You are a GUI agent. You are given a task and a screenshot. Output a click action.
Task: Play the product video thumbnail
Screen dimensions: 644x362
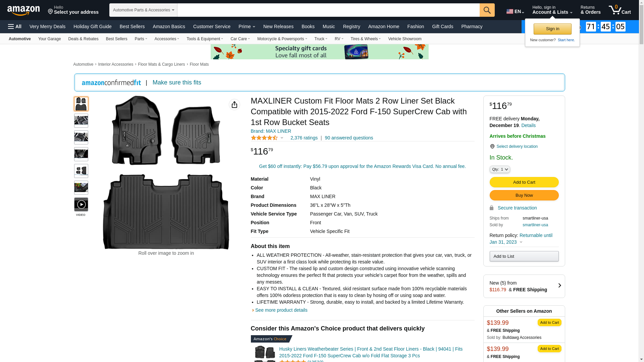(81, 204)
